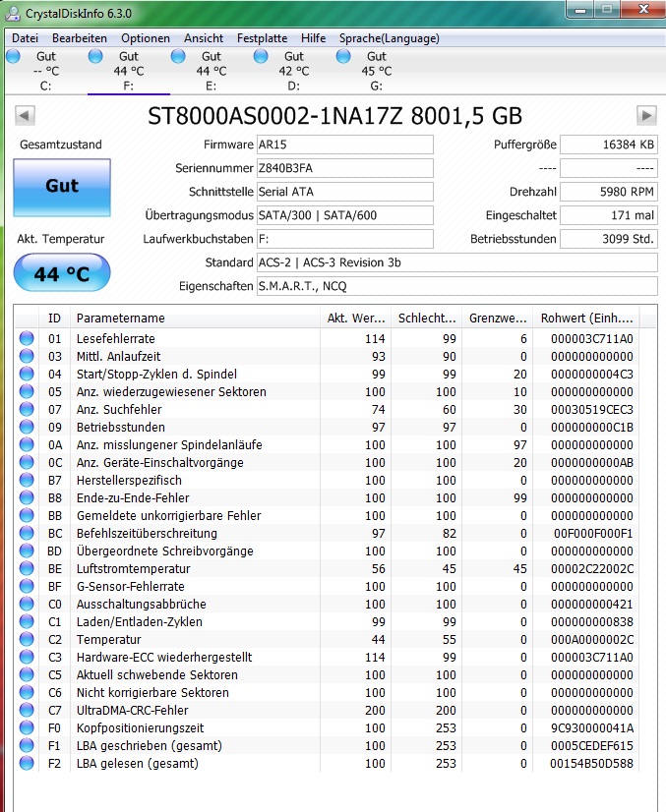Click status icon of Gemeldete unkorrigierbare Fehler
The image size is (666, 812).
(27, 515)
